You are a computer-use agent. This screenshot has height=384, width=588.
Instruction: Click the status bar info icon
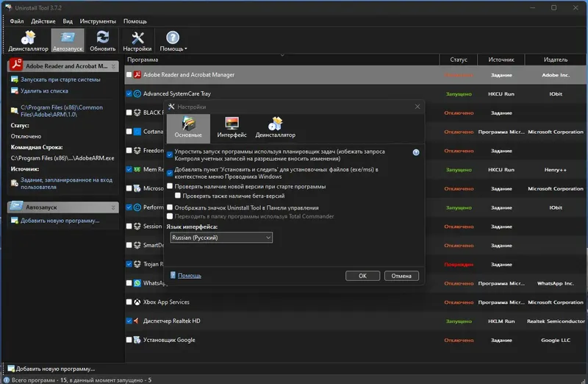click(7, 380)
